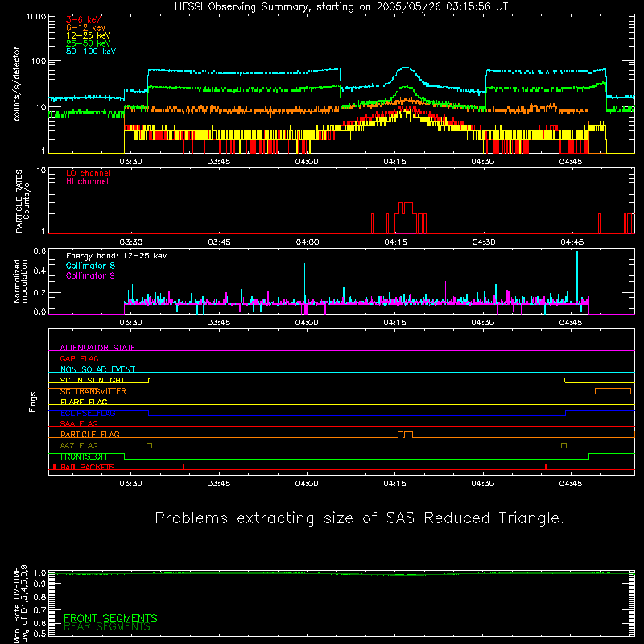Click the "FLARE_FLAG" label
The height and width of the screenshot is (644, 644).
(84, 402)
